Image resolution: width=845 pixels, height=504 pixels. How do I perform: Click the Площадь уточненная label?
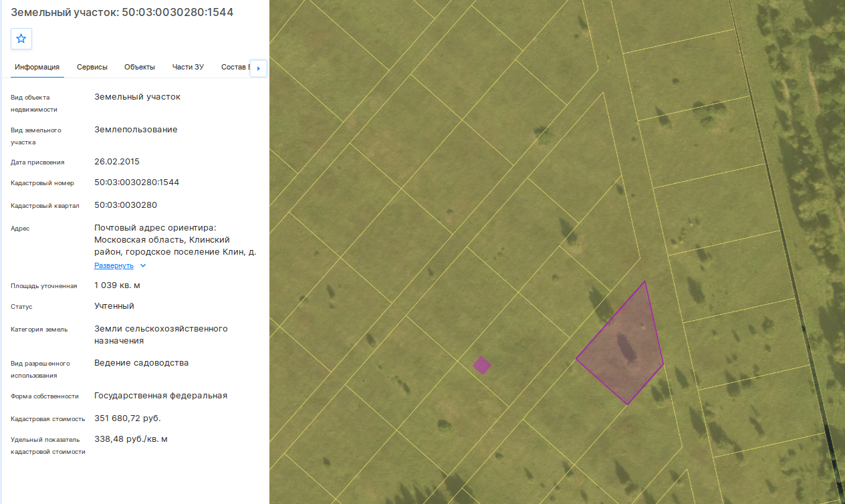point(44,286)
